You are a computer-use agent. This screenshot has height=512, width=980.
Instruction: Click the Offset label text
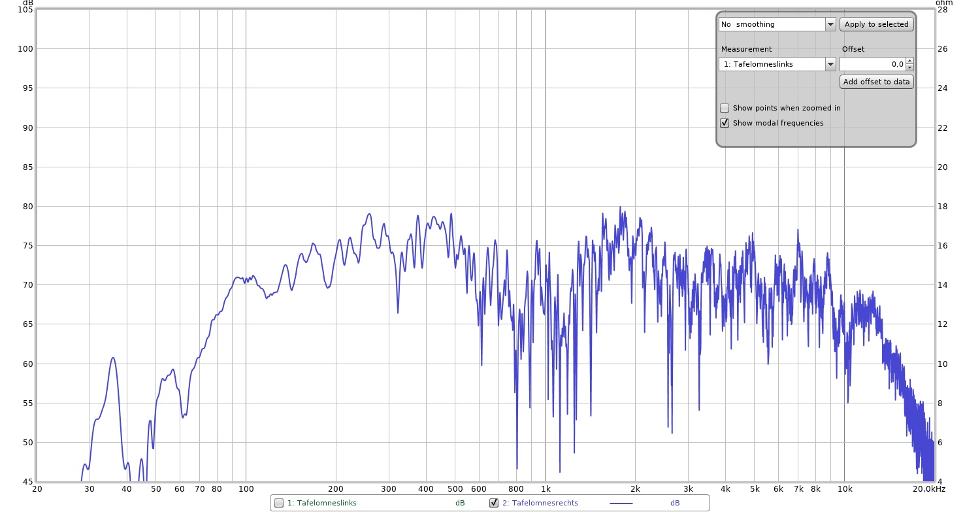pos(853,49)
